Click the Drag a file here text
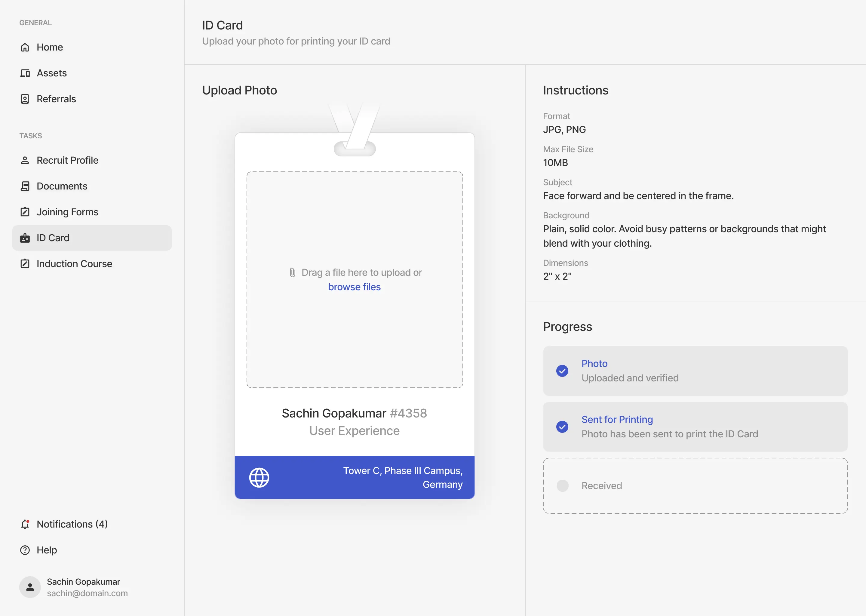 pos(362,273)
